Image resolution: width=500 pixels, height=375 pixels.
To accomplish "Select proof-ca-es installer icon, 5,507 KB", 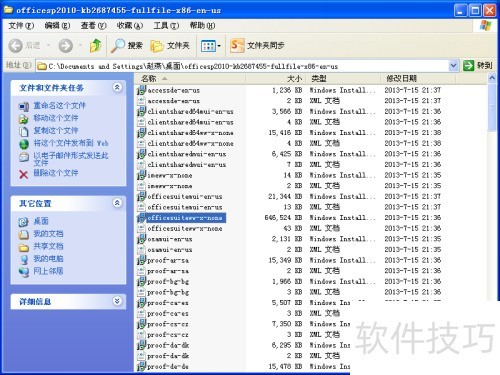I will coord(141,303).
